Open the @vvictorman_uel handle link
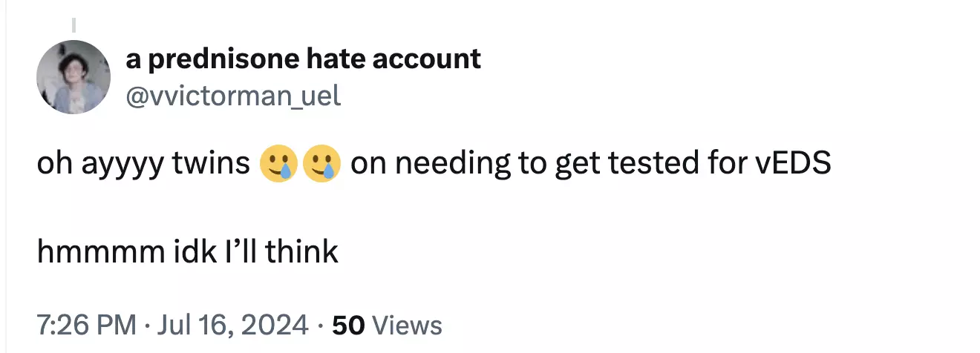 point(233,96)
